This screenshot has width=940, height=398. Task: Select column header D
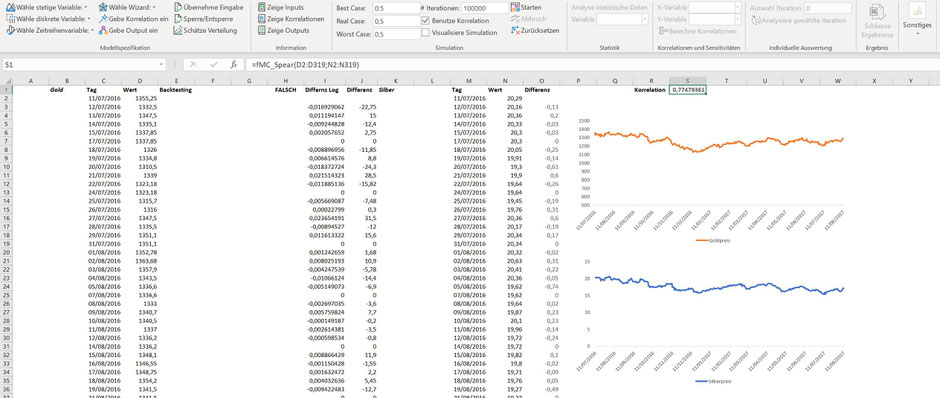point(140,81)
